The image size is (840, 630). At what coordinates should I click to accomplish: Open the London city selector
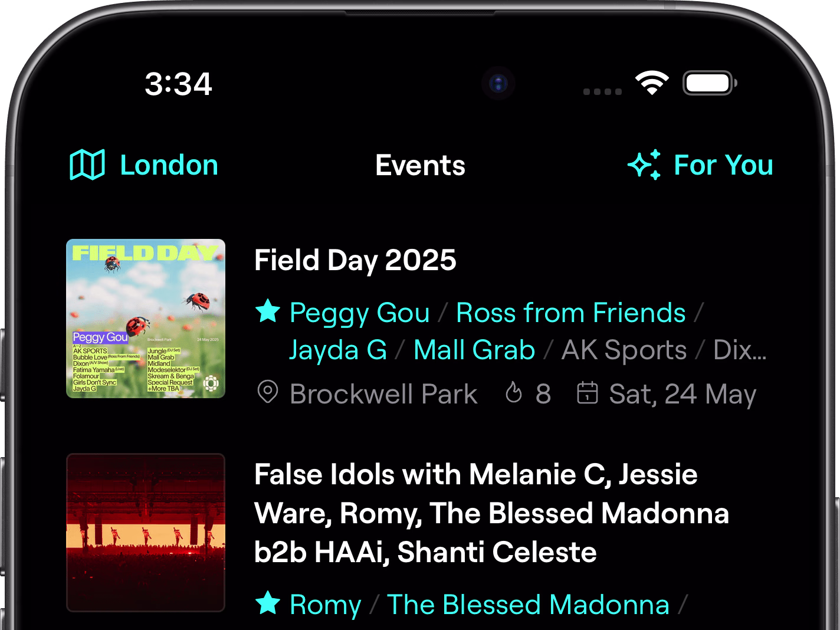point(169,165)
